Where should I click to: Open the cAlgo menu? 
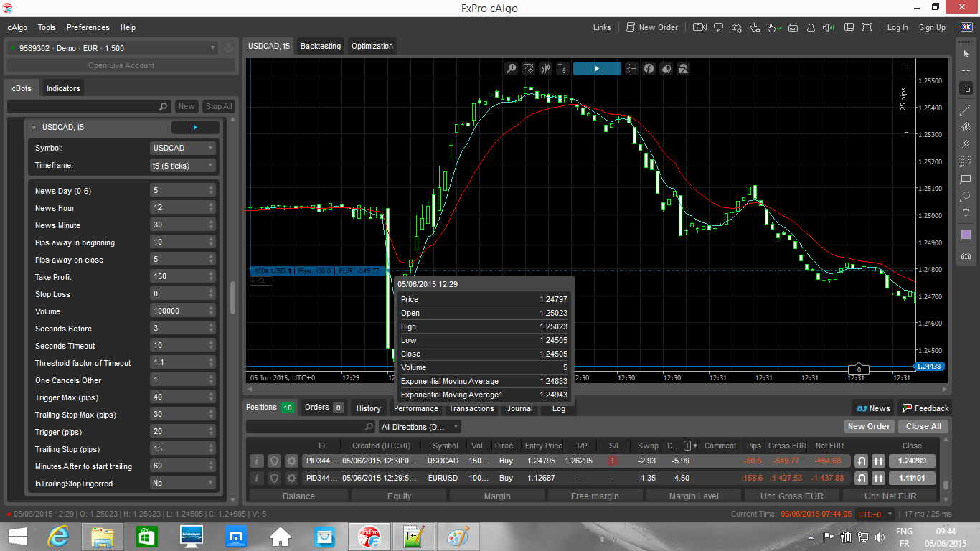pyautogui.click(x=17, y=27)
